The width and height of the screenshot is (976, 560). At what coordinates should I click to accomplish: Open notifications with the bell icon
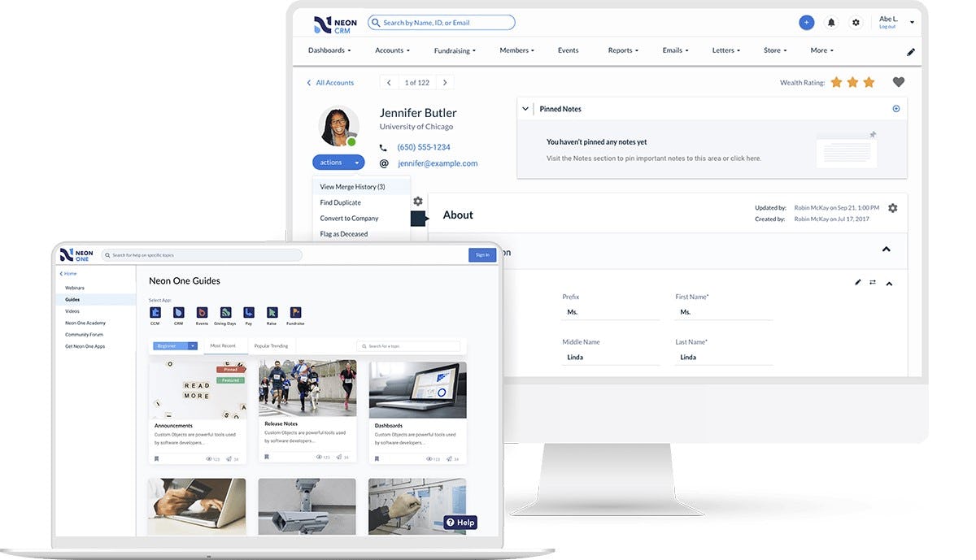click(830, 22)
